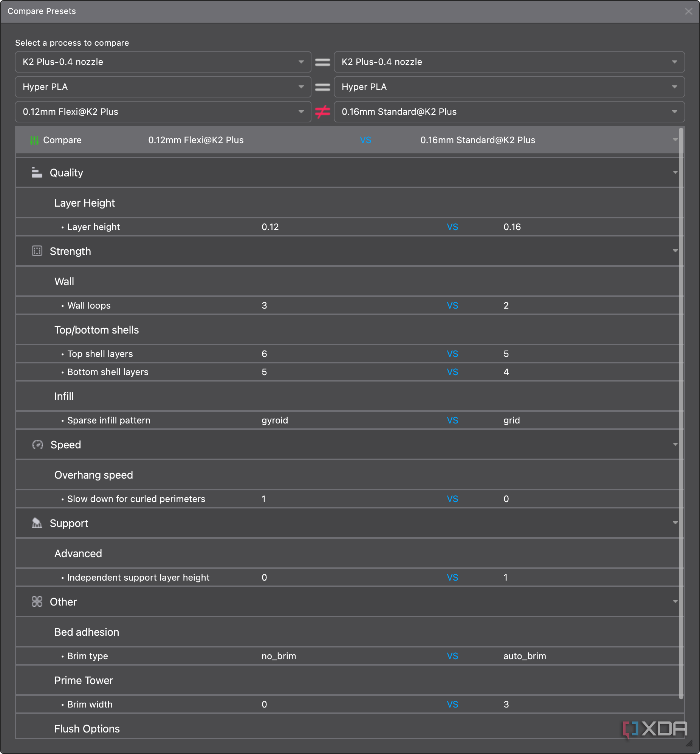Collapse the Quality section arrow
The image size is (700, 754).
[675, 173]
